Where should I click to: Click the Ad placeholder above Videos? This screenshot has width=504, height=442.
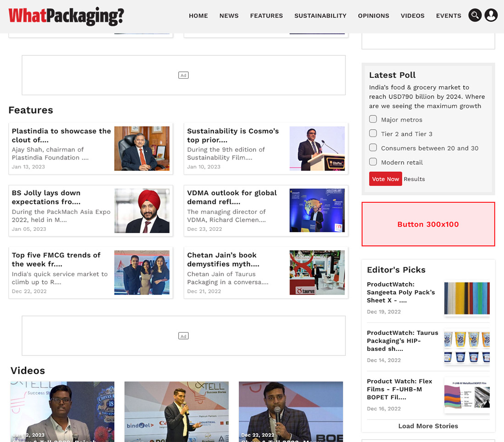coord(184,336)
